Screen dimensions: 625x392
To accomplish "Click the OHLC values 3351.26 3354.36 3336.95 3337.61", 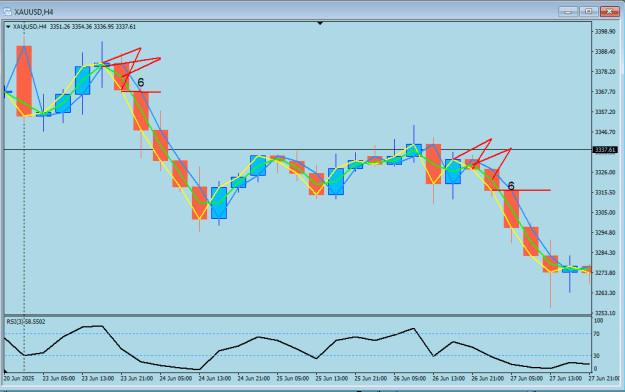I will point(92,27).
